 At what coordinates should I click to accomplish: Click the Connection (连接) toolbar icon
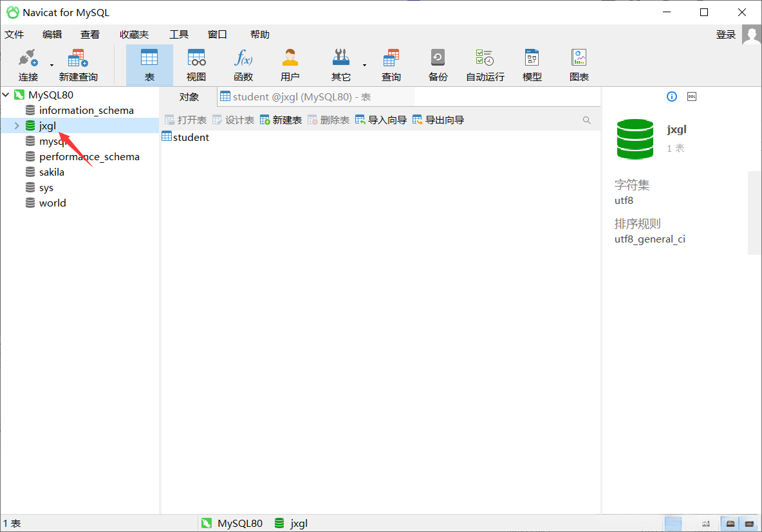(x=28, y=65)
